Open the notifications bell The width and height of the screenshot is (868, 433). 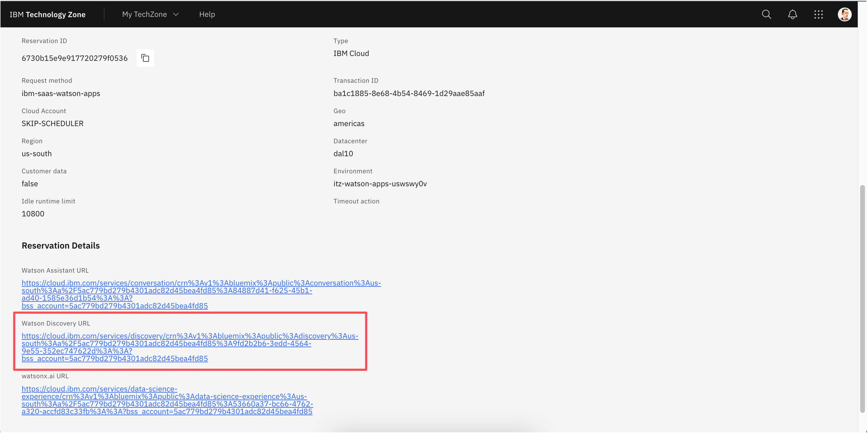click(792, 14)
